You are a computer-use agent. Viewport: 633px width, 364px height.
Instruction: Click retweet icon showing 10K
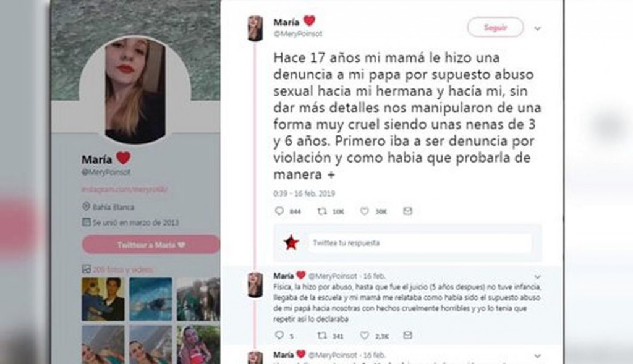tap(321, 211)
